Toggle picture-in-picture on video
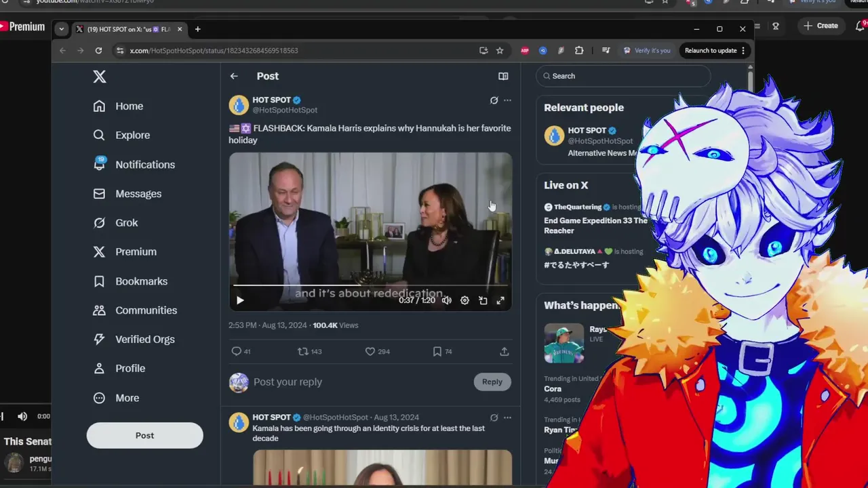This screenshot has height=488, width=868. (x=483, y=300)
